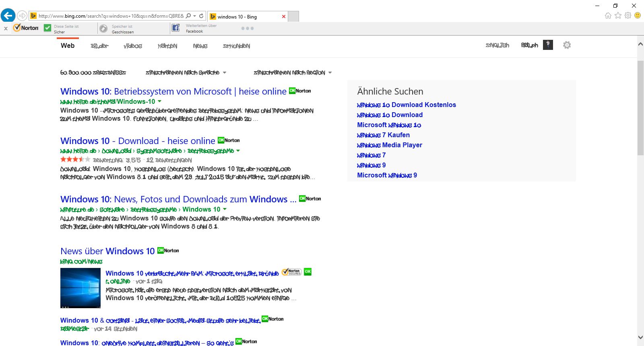Open 'Windows 10 & Cortana' news link
This screenshot has height=346, width=644.
click(x=160, y=321)
